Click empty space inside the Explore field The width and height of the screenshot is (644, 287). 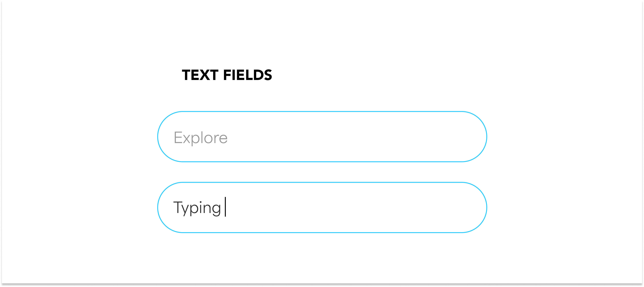pos(350,137)
